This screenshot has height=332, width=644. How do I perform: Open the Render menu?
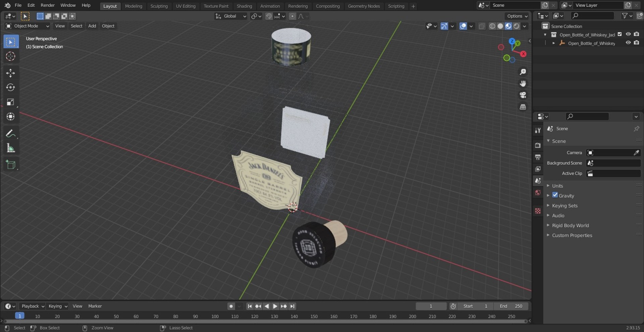[48, 5]
